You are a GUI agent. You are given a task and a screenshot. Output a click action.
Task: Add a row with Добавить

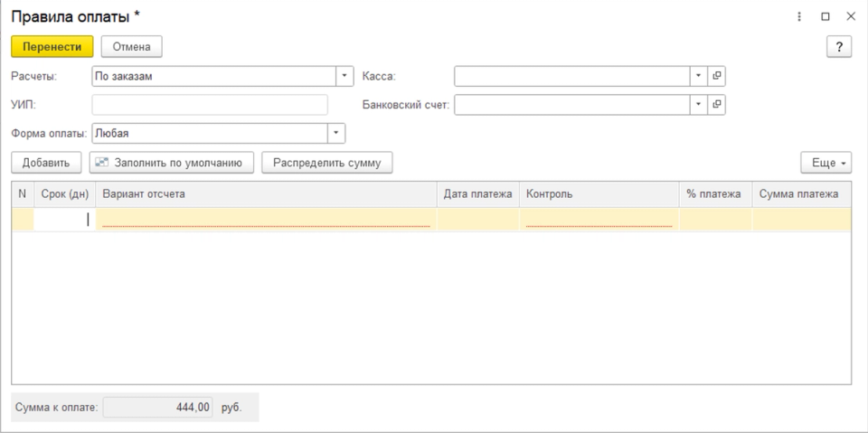pyautogui.click(x=46, y=163)
